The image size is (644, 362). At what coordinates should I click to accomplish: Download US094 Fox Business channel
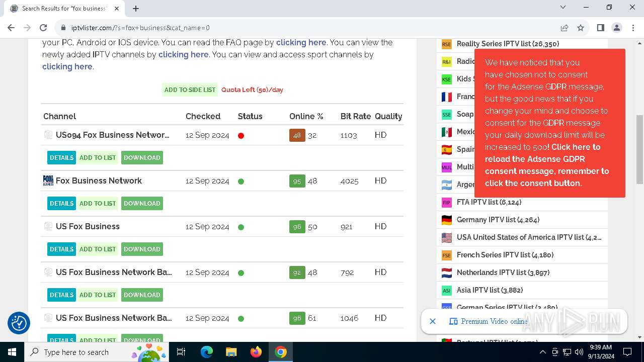coord(142,157)
